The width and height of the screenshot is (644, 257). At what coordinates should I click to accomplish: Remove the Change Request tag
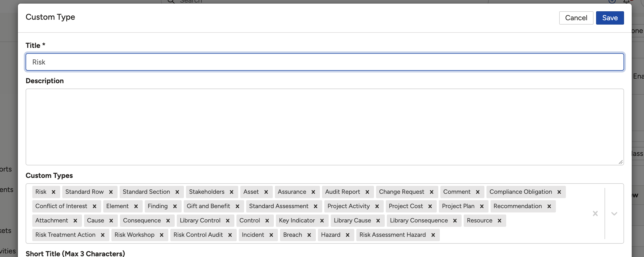(x=432, y=192)
